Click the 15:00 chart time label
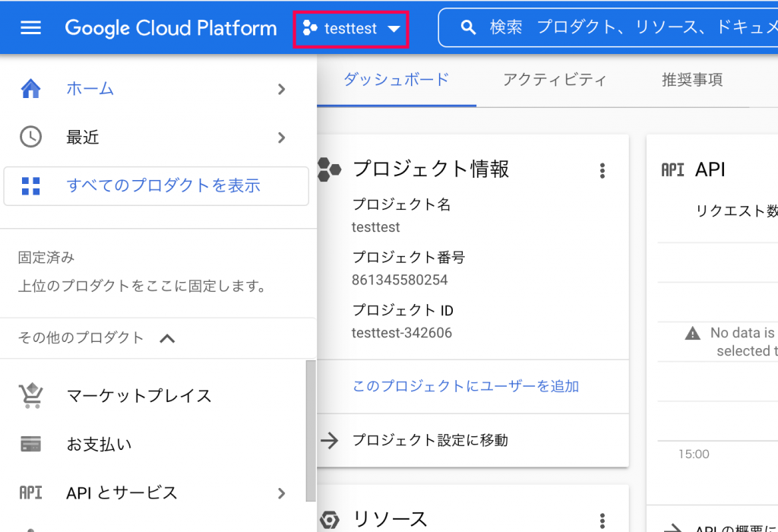The width and height of the screenshot is (778, 532). pyautogui.click(x=694, y=454)
